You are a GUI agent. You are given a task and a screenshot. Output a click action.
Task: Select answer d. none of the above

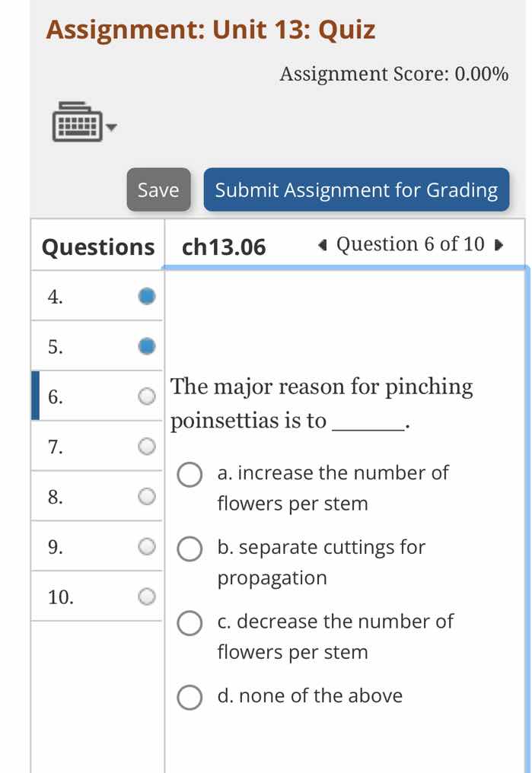pyautogui.click(x=190, y=697)
